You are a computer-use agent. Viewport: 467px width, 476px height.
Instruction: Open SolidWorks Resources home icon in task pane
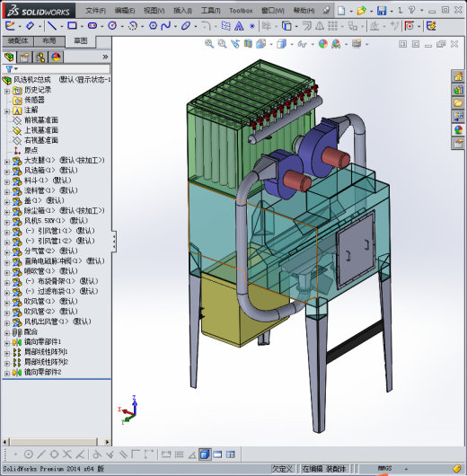click(x=458, y=76)
